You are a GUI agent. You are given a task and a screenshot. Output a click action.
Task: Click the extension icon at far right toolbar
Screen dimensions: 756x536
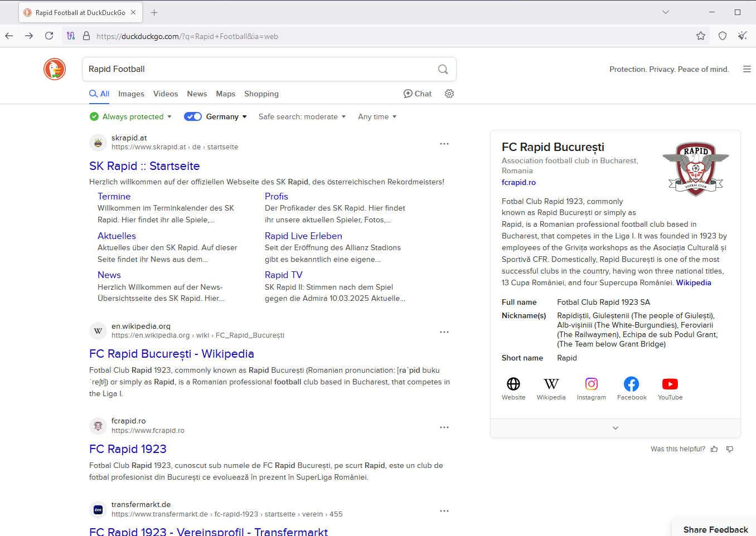pyautogui.click(x=743, y=36)
